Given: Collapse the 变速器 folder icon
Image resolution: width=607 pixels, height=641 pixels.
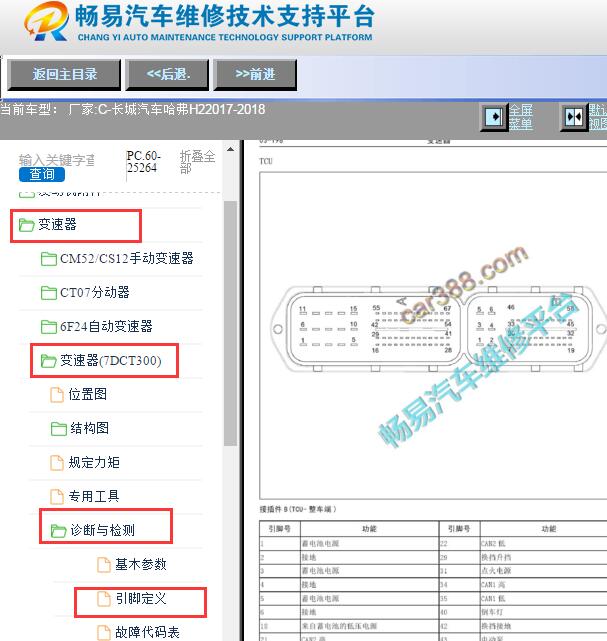Looking at the screenshot, I should (27, 225).
